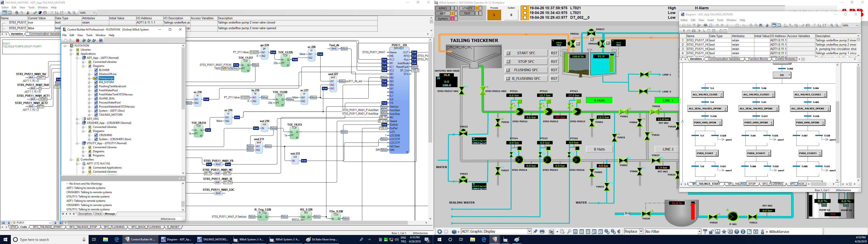Click the red stop icon in Control Builder toolbar
Image resolution: width=868 pixels, height=244 pixels.
click(78, 40)
